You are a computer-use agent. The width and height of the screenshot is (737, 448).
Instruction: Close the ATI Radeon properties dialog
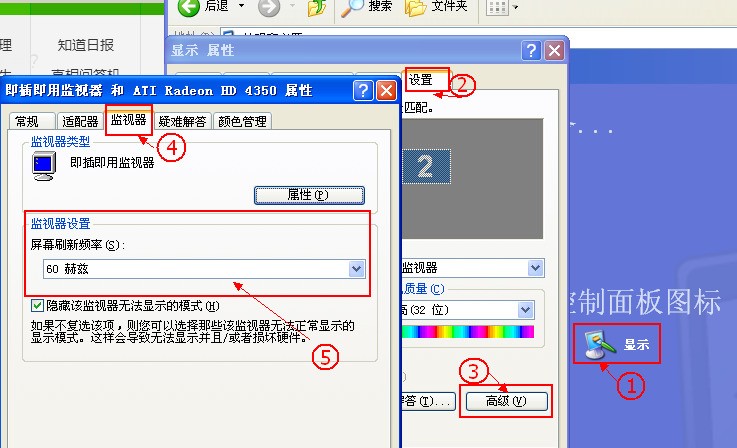[386, 91]
